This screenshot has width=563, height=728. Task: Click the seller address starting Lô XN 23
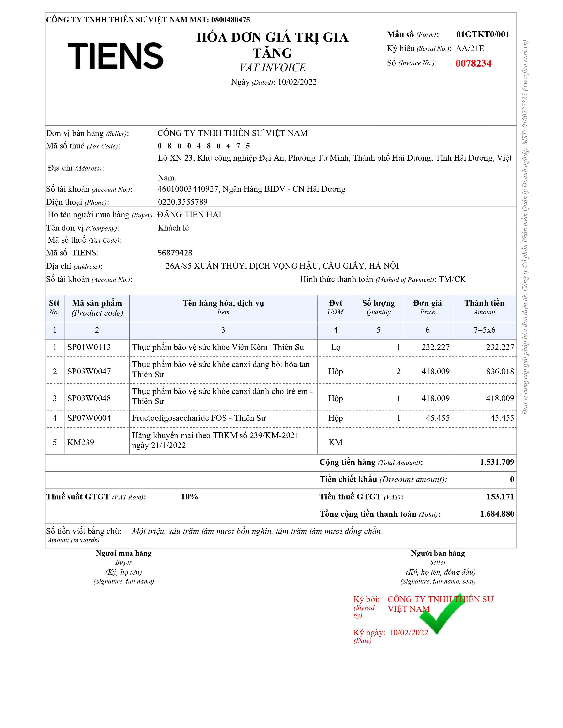pyautogui.click(x=334, y=167)
